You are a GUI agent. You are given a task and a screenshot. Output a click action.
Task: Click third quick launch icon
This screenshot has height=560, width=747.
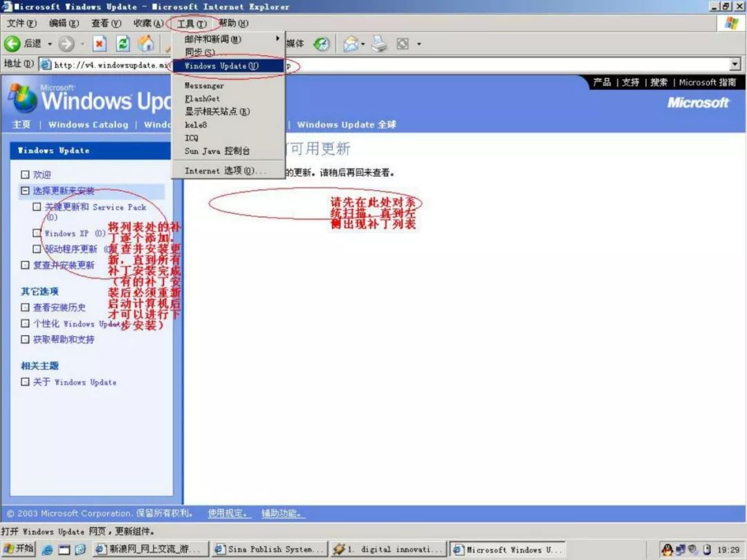tap(80, 550)
